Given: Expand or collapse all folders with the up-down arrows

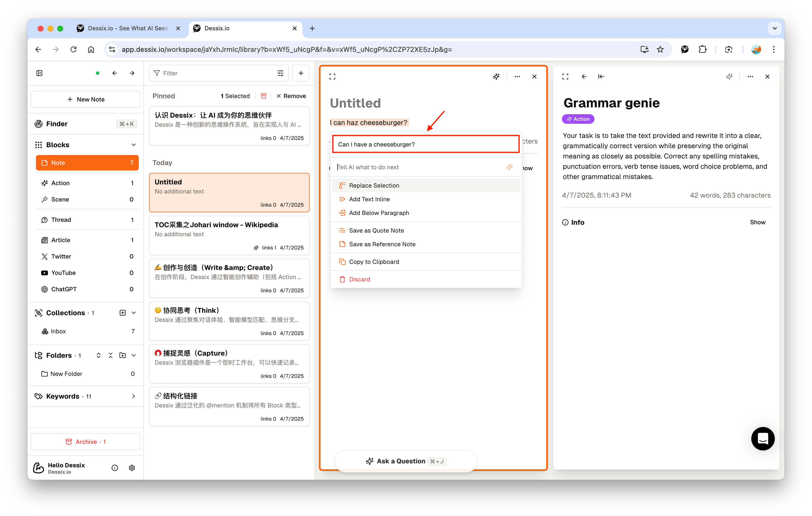Looking at the screenshot, I should pos(98,355).
